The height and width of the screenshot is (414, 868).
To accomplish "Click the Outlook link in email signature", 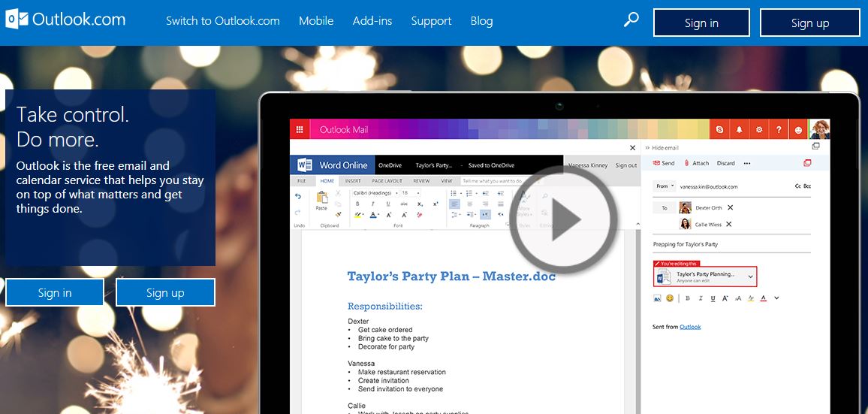I will coord(690,327).
